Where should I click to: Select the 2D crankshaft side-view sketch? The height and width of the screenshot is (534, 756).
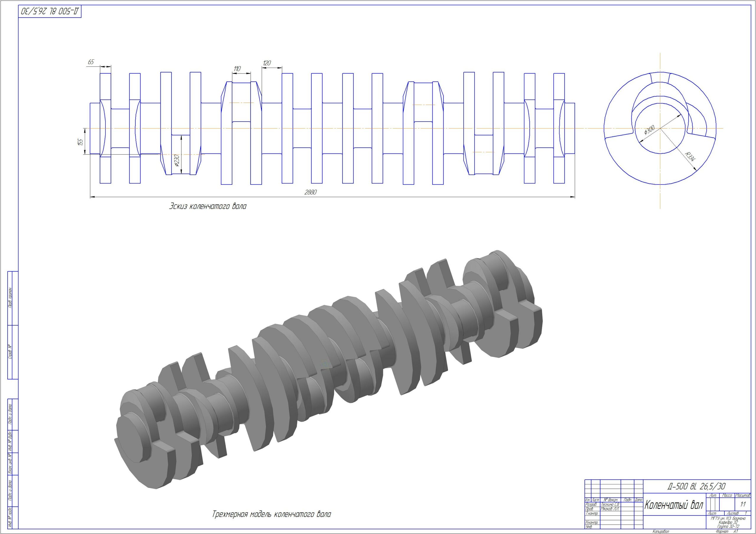[x=333, y=128]
